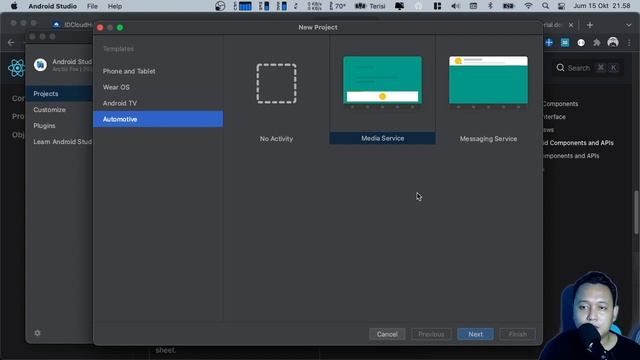Click the Cancel button

click(387, 334)
